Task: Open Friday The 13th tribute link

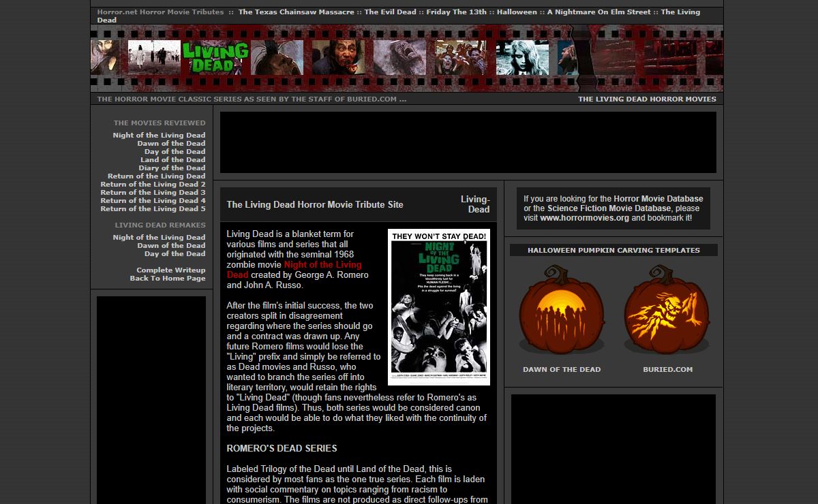Action: tap(455, 12)
